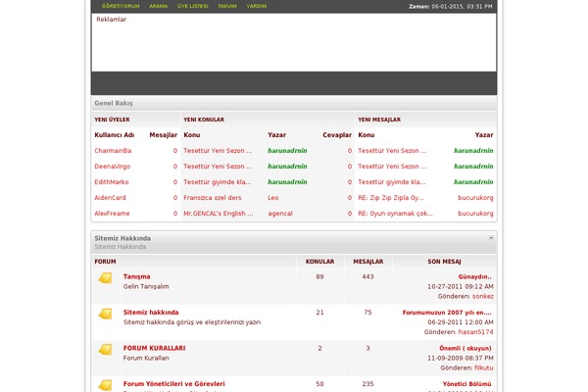Open the Tanışma forum link
Screen dimensions: 588x392
137,276
